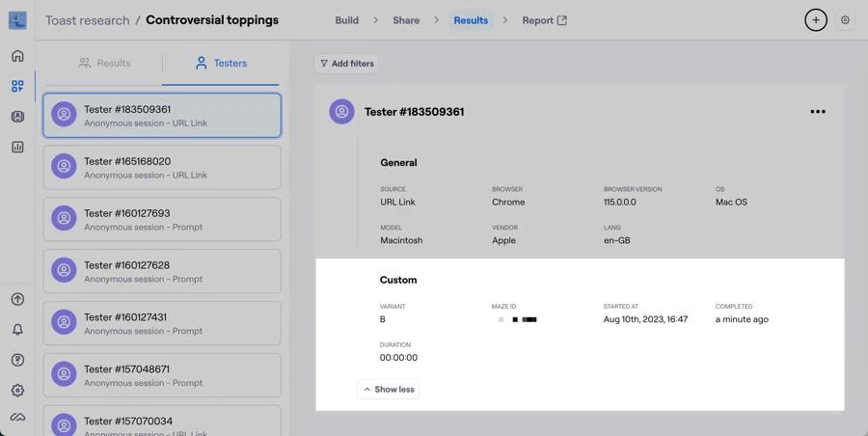Click completed value a minute ago

pyautogui.click(x=742, y=319)
